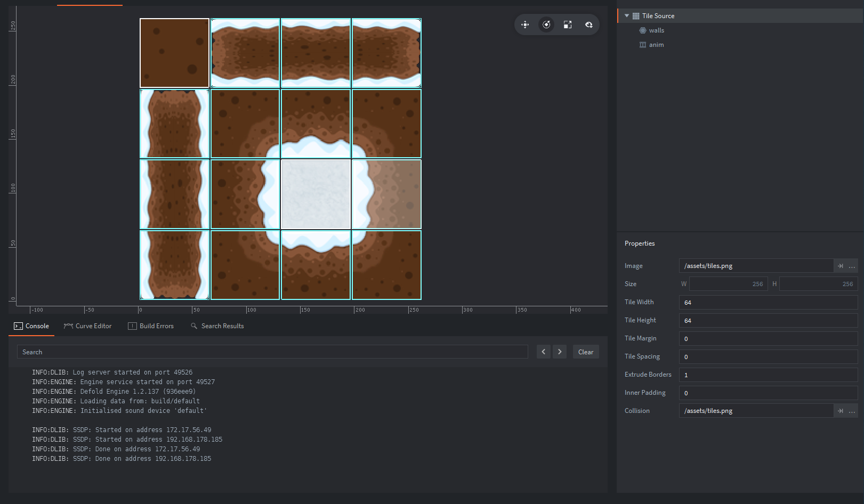Toggle the perspective camera icon
This screenshot has height=504, width=864.
coord(589,25)
